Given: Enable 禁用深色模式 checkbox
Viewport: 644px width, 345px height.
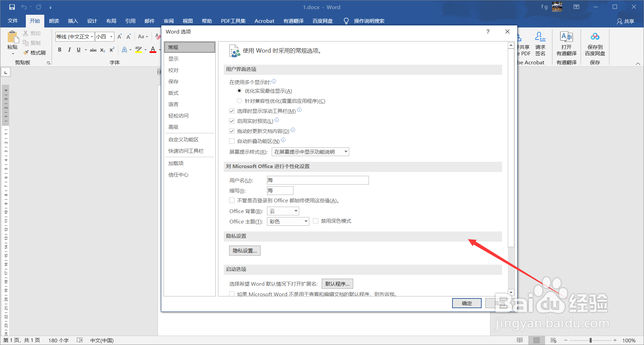Looking at the screenshot, I should pos(316,221).
